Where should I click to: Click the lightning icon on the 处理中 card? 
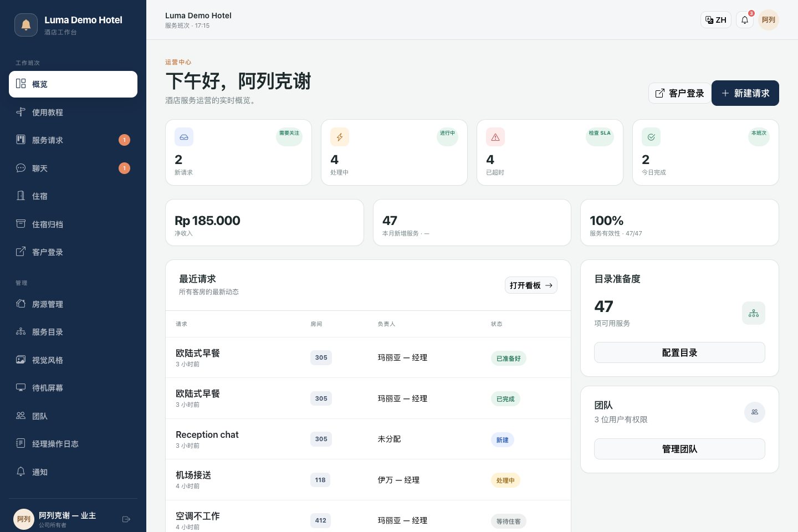click(x=340, y=137)
